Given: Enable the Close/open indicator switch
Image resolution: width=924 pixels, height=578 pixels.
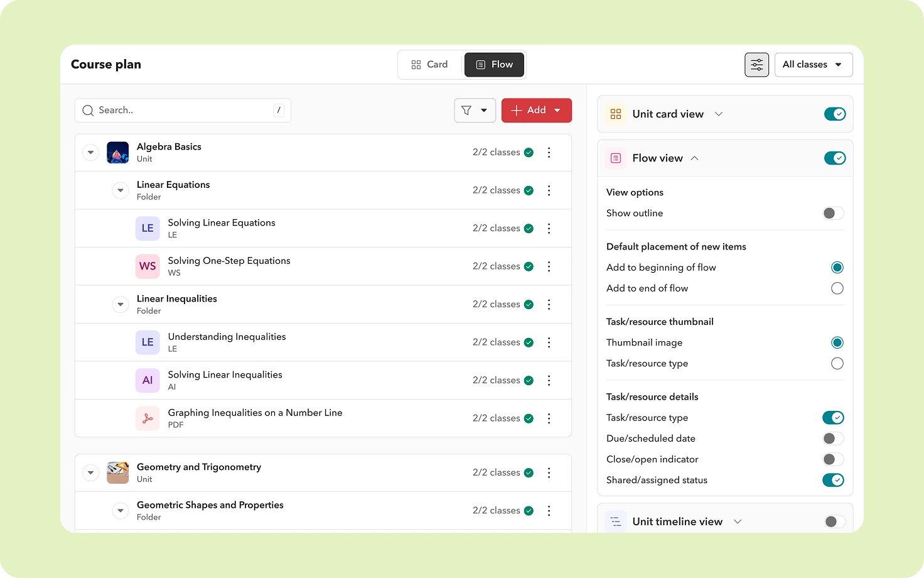Looking at the screenshot, I should (834, 459).
